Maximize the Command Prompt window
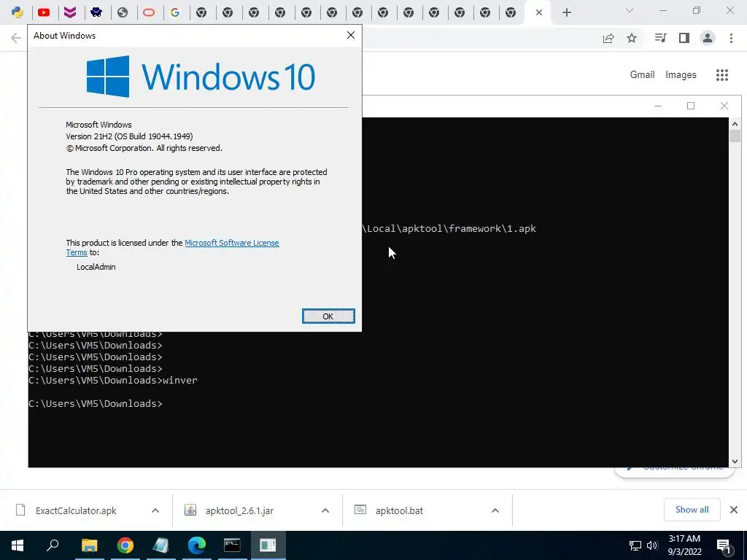The height and width of the screenshot is (560, 747). click(691, 106)
